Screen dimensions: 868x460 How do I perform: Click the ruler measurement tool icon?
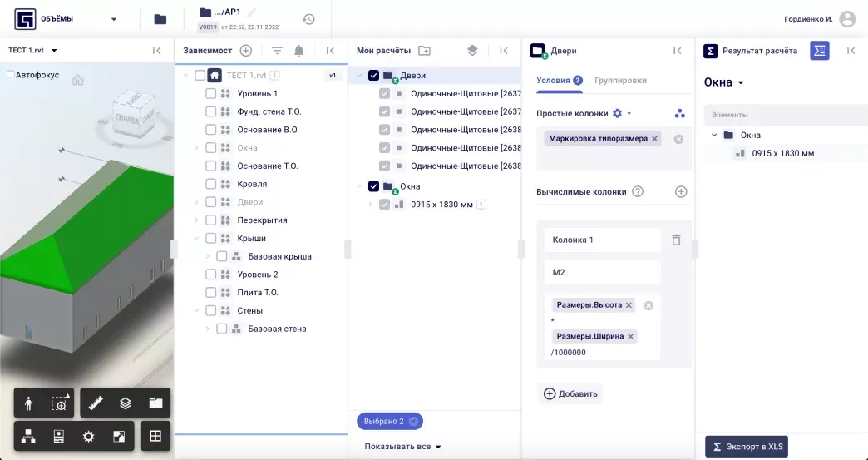coord(96,403)
